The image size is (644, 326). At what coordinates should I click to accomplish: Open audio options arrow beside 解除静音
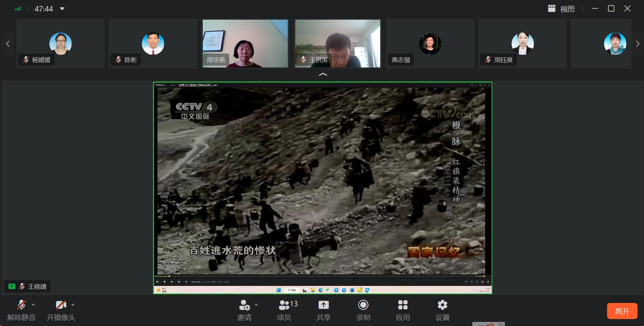[x=33, y=305]
